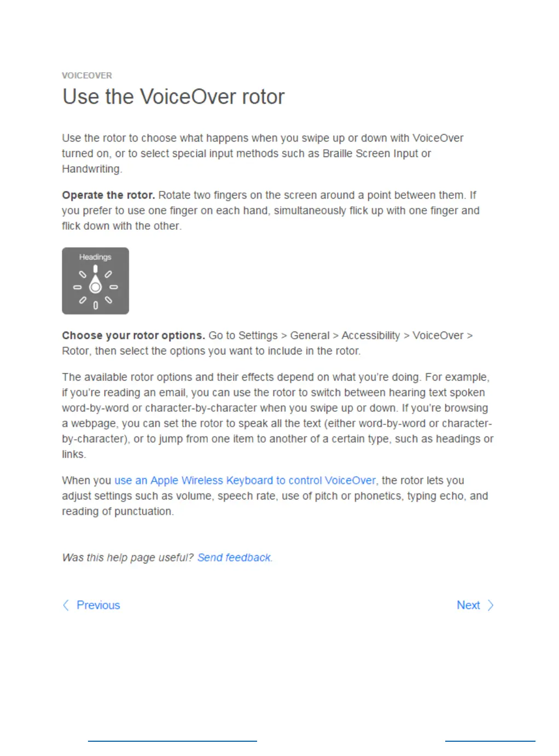Image resolution: width=559 pixels, height=756 pixels.
Task: Open Apple Wireless Keyboard VoiceOver link
Action: 245,480
